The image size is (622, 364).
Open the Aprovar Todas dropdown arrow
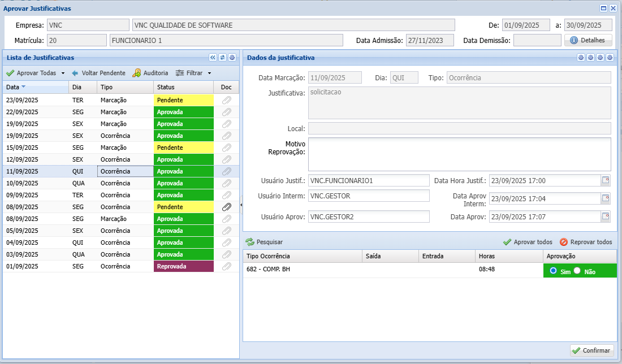tap(63, 73)
